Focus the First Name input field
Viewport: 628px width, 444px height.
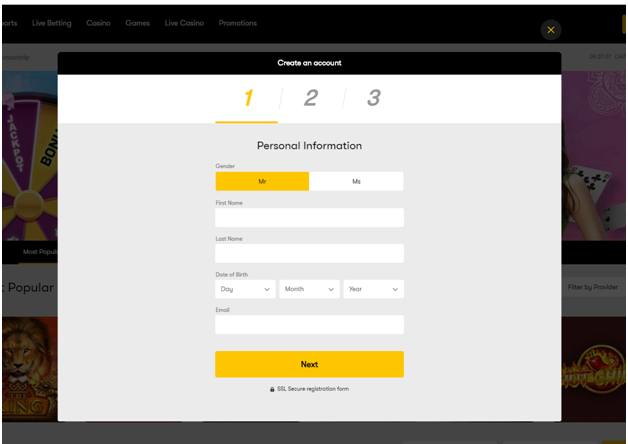coord(309,217)
